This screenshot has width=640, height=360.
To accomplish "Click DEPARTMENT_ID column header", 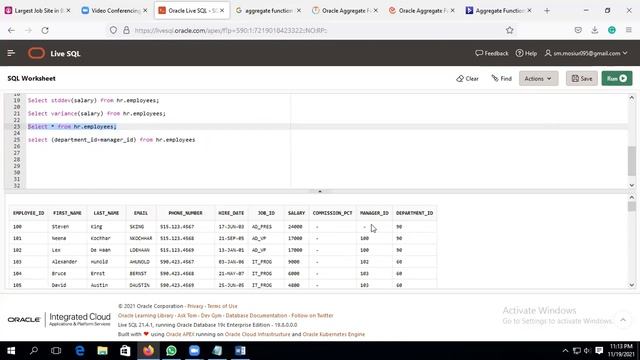I will [x=414, y=213].
